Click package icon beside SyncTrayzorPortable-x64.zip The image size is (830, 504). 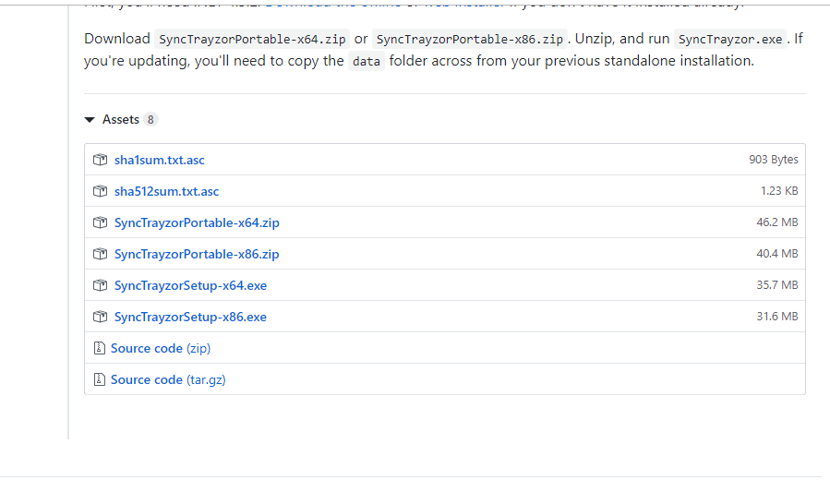(x=100, y=222)
